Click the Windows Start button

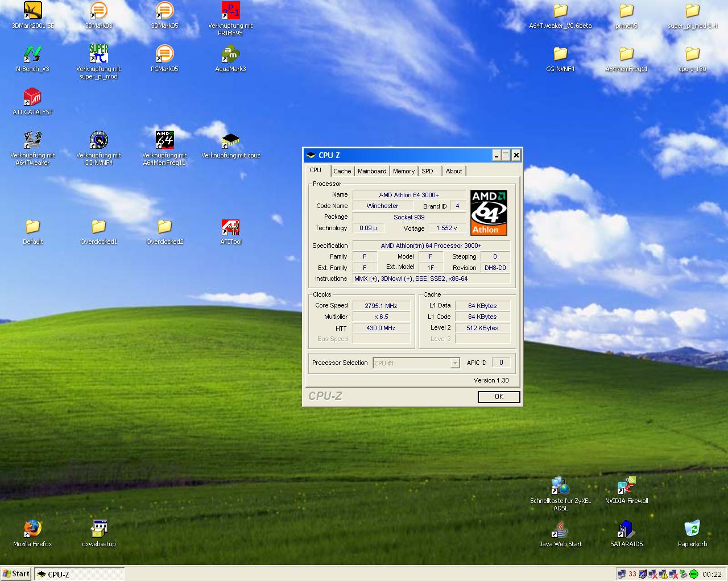coord(16,574)
